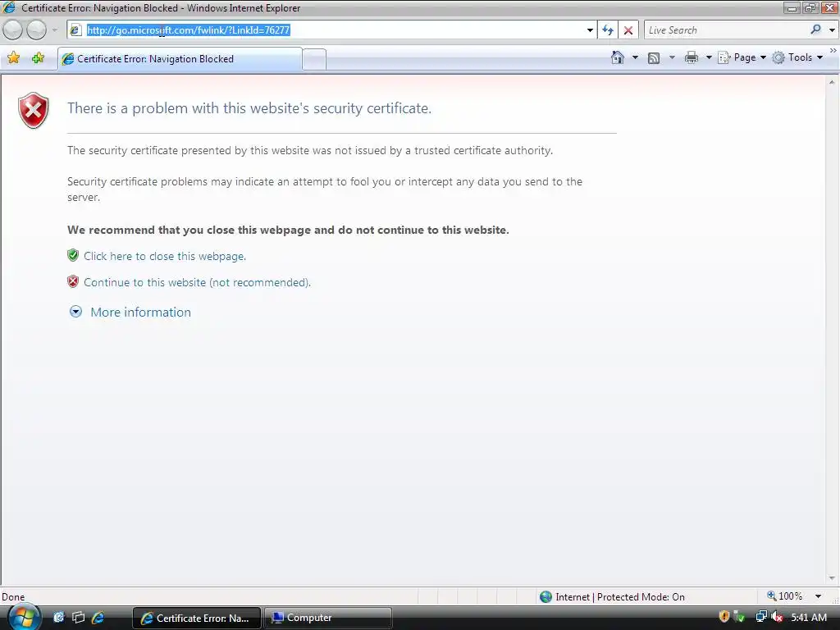Screen dimensions: 840x630
Task: Click the Refresh page icon
Action: pos(608,30)
